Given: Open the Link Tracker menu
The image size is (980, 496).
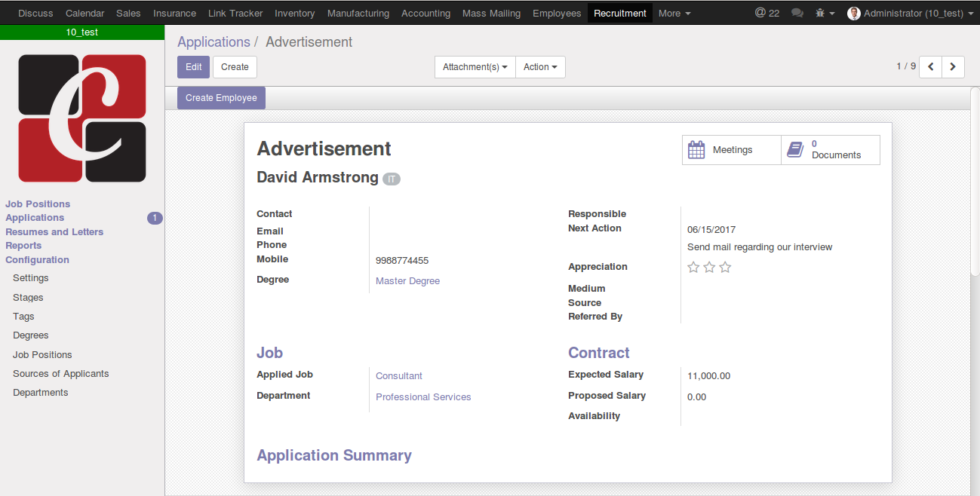Looking at the screenshot, I should pyautogui.click(x=235, y=14).
